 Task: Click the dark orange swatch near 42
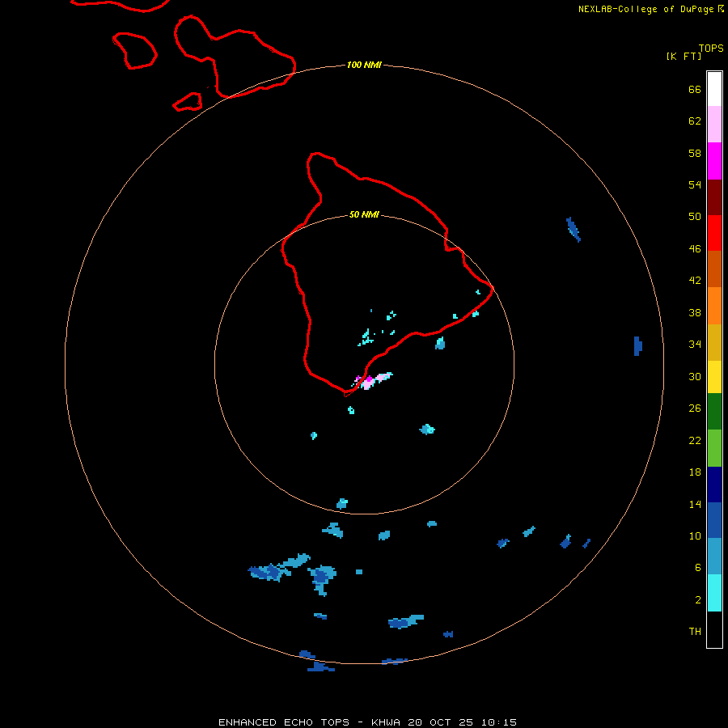click(714, 269)
